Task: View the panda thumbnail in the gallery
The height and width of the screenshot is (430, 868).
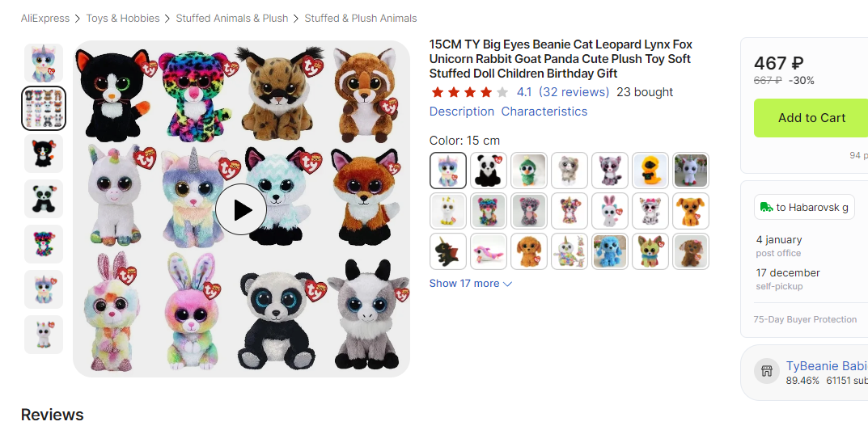Action: [x=43, y=199]
